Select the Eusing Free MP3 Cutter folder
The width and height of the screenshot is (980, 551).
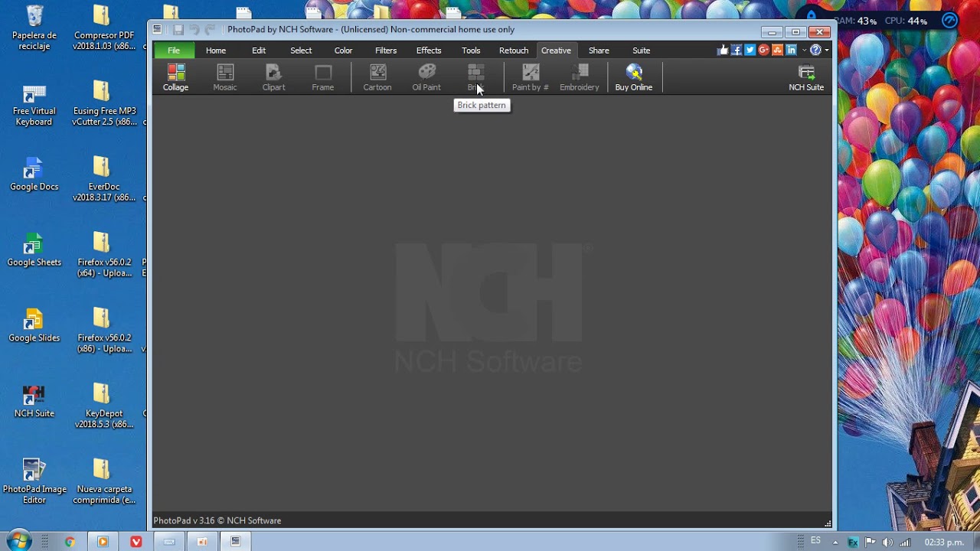[x=104, y=103]
